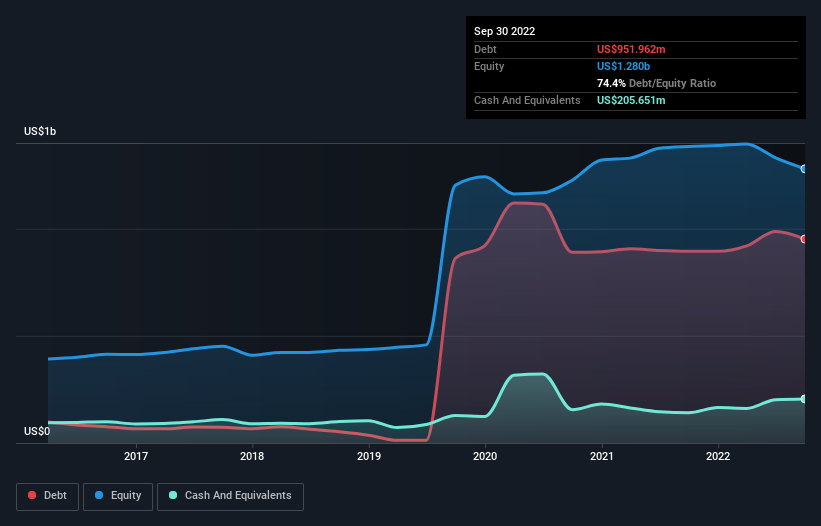Click the US$1b y-axis label
The width and height of the screenshot is (821, 526).
(x=40, y=131)
